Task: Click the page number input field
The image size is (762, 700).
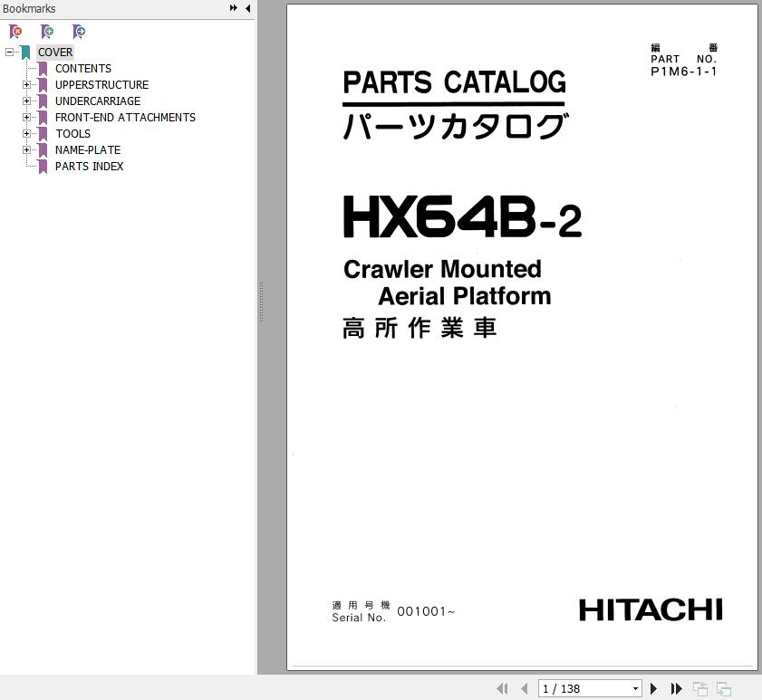Action: point(582,689)
